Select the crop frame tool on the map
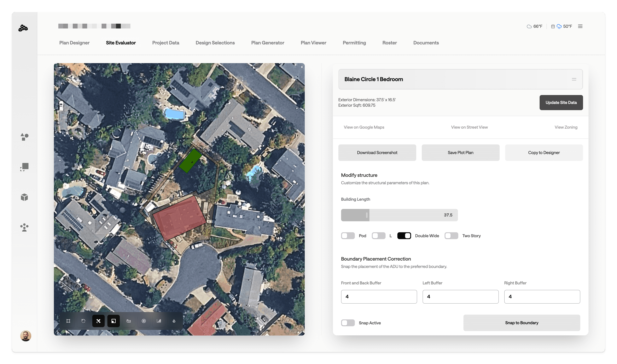 point(68,321)
